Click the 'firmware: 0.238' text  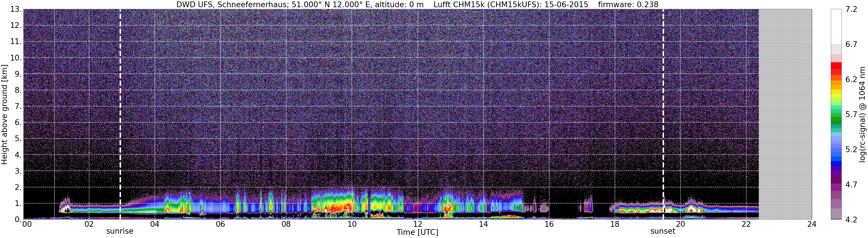628,4
